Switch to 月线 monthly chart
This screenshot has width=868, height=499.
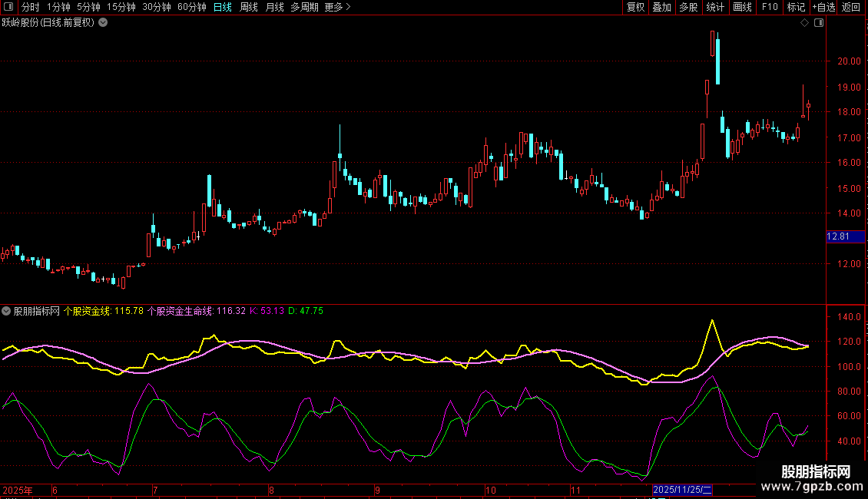click(x=274, y=7)
